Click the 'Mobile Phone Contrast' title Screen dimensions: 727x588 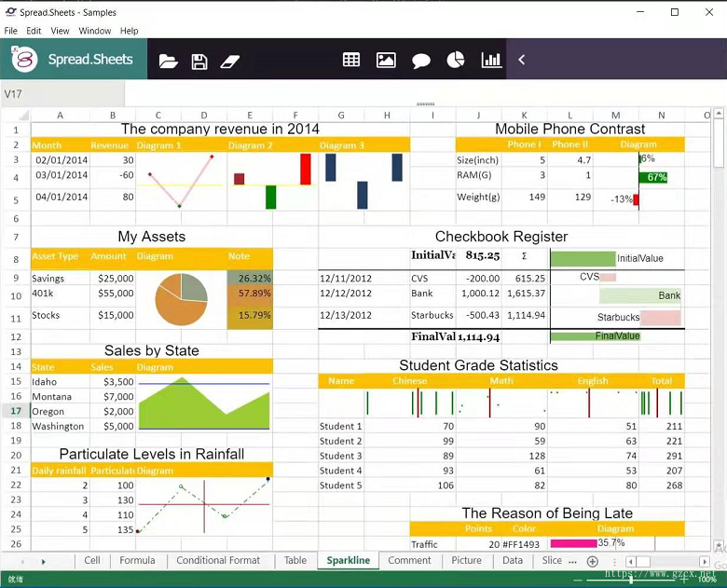click(569, 129)
